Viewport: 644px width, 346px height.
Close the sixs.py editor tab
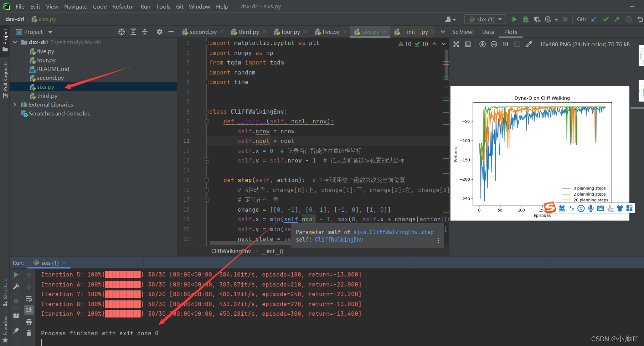(385, 32)
